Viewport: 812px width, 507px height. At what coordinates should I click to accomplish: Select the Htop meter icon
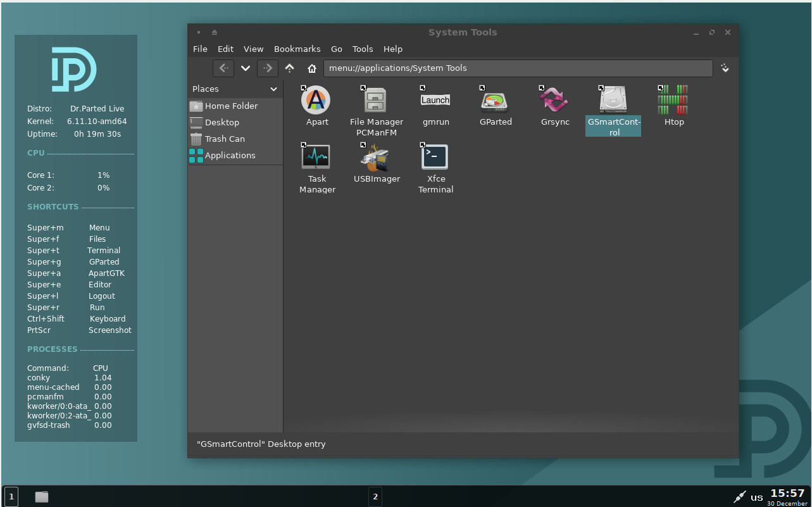point(673,100)
